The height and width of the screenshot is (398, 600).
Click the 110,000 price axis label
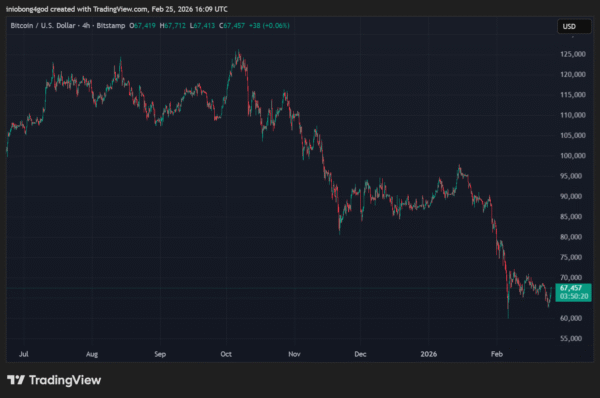point(573,115)
